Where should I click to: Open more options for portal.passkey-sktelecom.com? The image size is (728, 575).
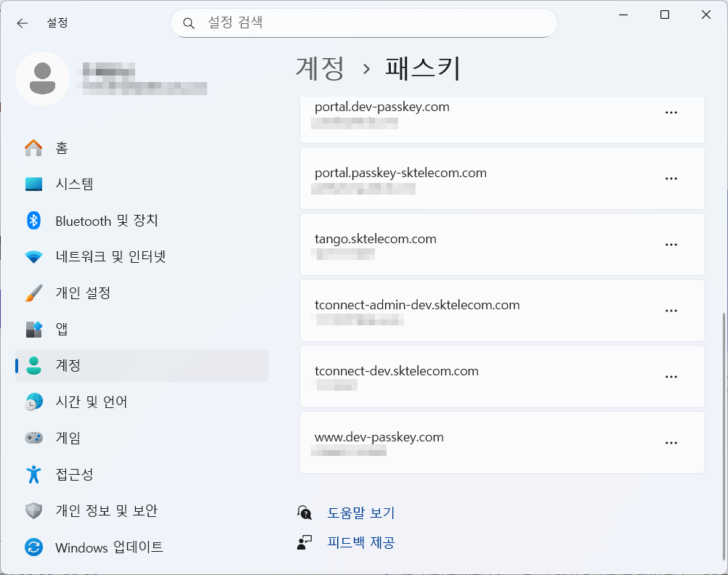671,179
